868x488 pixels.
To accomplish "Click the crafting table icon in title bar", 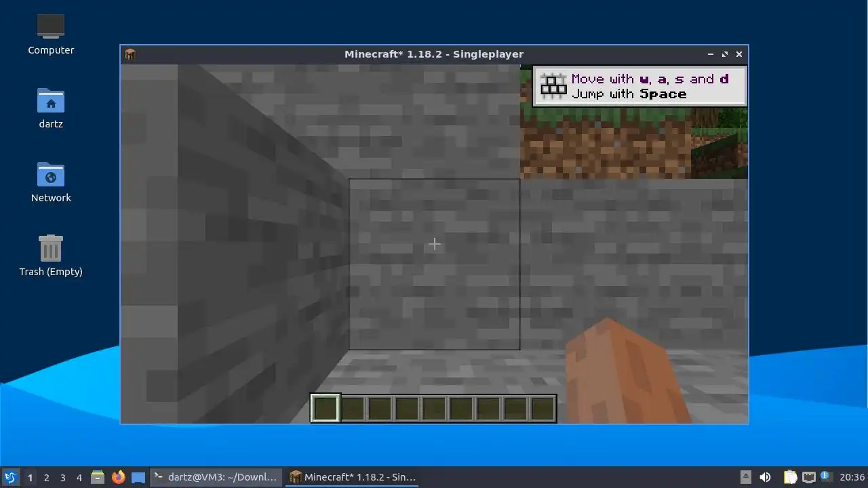I will pyautogui.click(x=130, y=54).
